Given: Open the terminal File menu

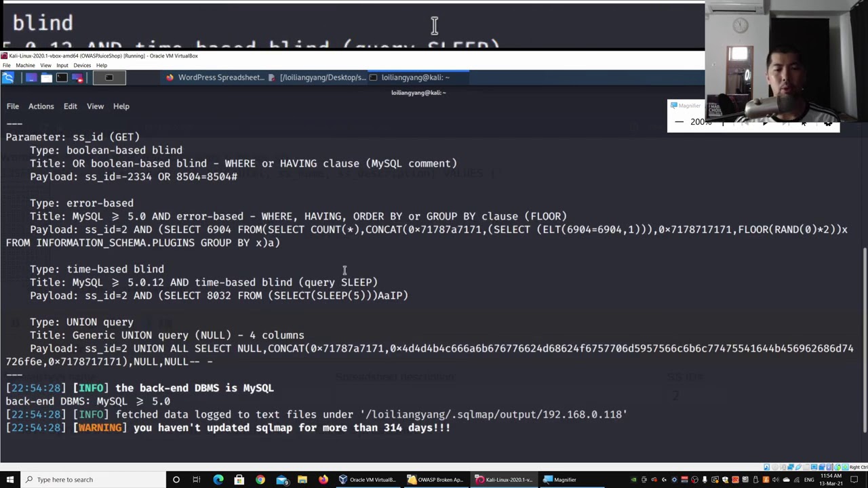Looking at the screenshot, I should click(13, 106).
